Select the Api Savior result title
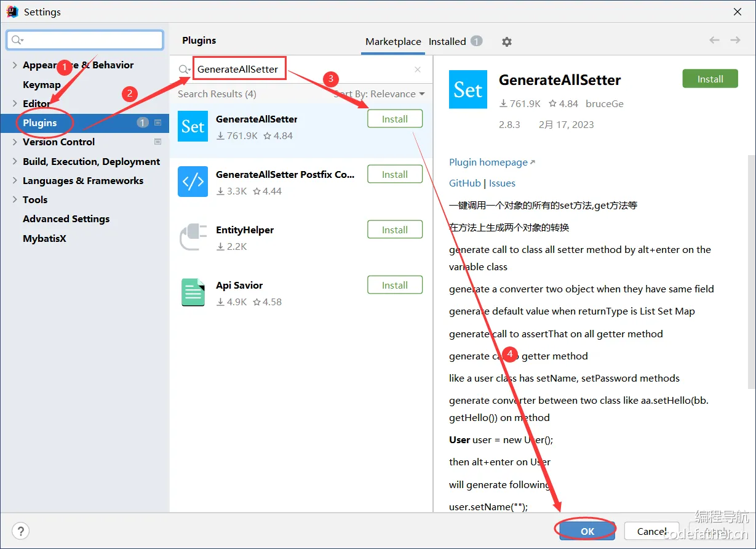The image size is (756, 549). pos(239,285)
